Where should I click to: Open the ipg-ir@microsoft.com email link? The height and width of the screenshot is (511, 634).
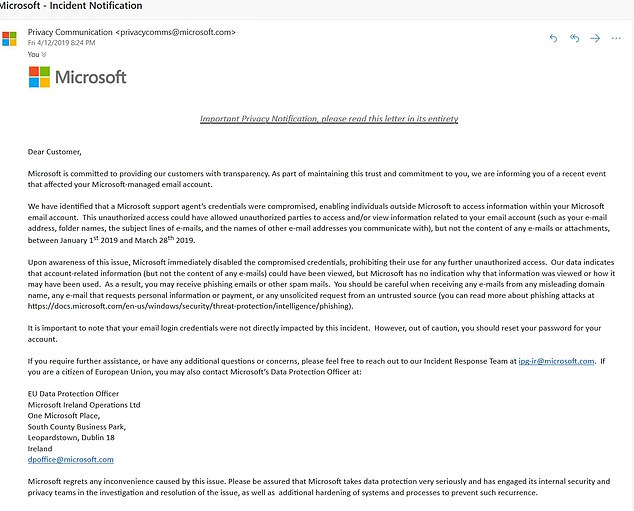click(x=556, y=361)
